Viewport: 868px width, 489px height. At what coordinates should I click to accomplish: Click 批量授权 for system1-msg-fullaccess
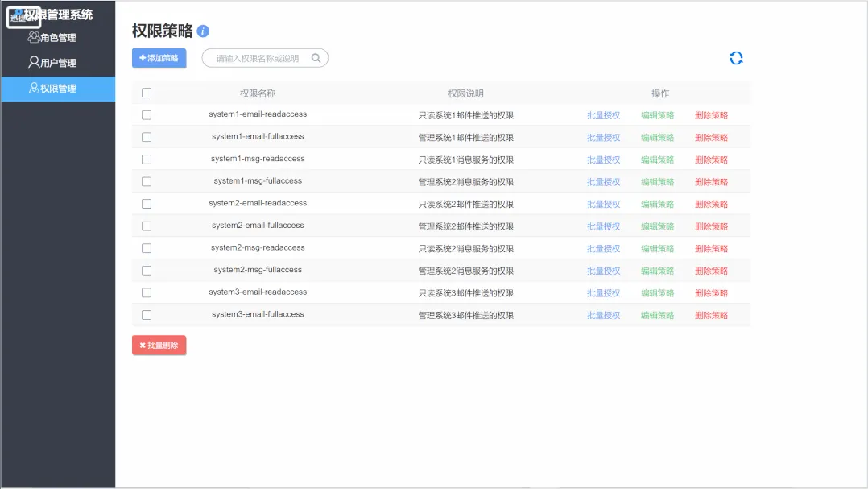point(603,181)
